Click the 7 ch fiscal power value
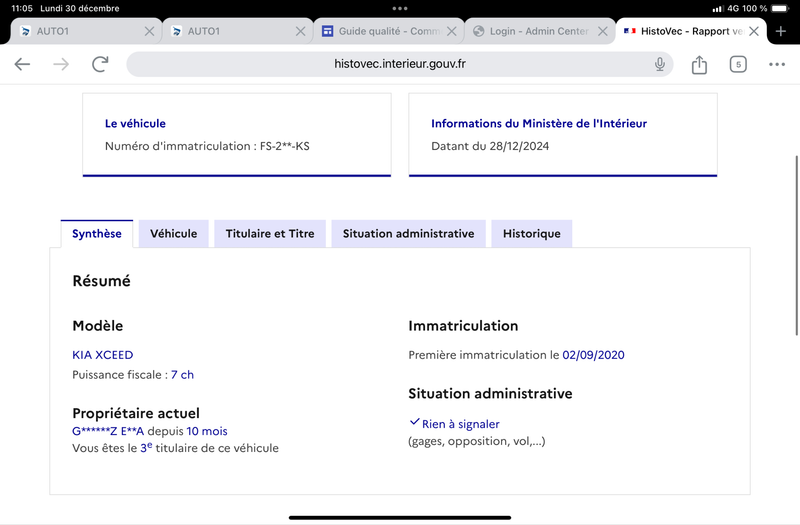This screenshot has height=525, width=800. (182, 375)
